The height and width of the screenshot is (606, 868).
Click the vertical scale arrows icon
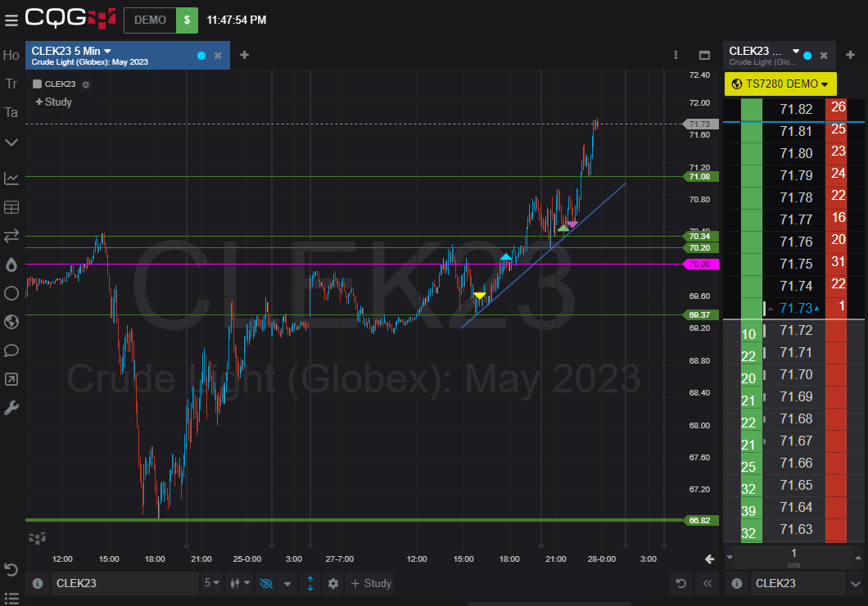310,584
